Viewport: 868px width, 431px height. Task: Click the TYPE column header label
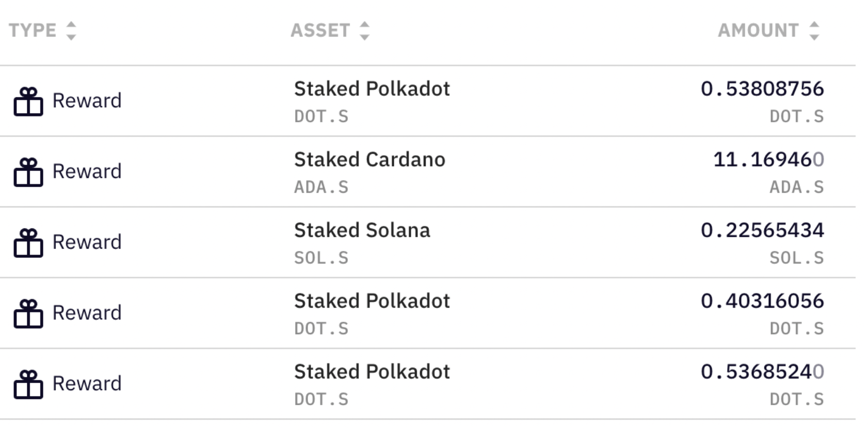pos(33,30)
